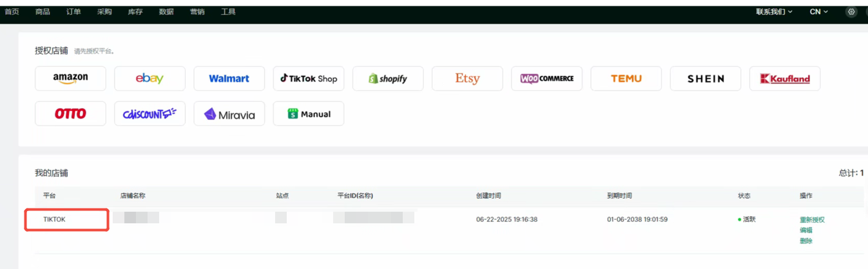Open the 营销 menu

[x=197, y=12]
